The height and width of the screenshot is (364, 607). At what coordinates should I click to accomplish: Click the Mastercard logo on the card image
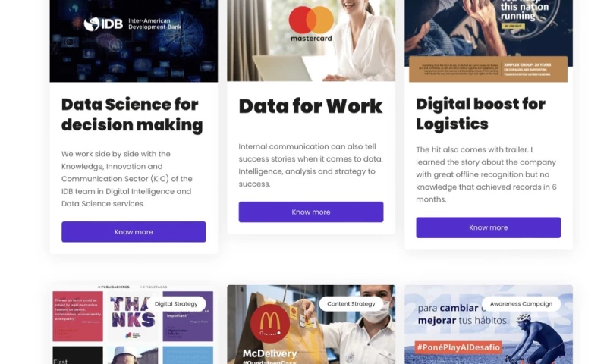pos(311,24)
